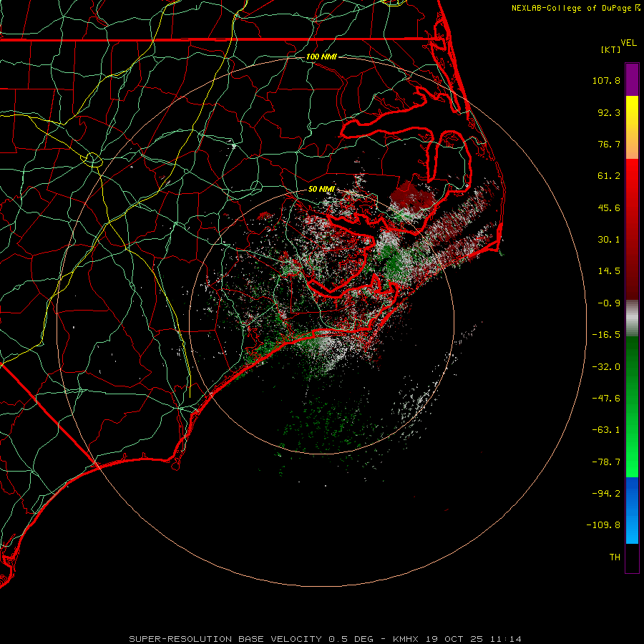
Task: Click the 30.1 velocity scale value
Action: click(609, 240)
